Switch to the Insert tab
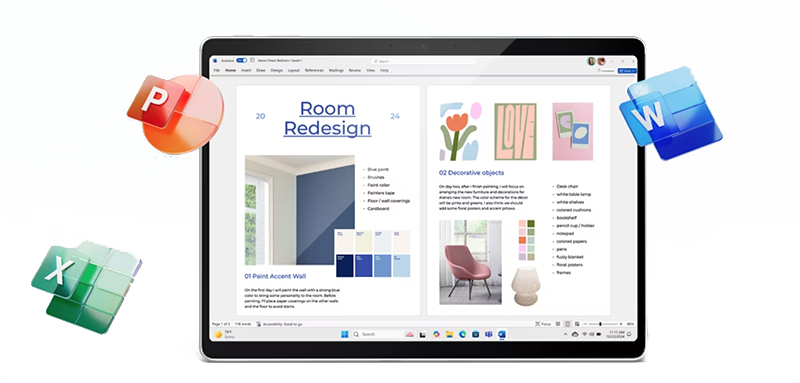This screenshot has height=383, width=800. point(246,70)
